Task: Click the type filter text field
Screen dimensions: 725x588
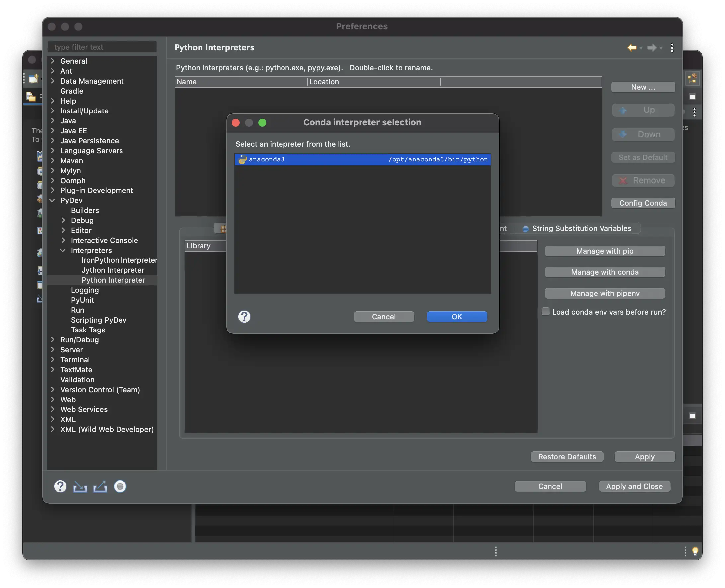Action: pyautogui.click(x=102, y=47)
